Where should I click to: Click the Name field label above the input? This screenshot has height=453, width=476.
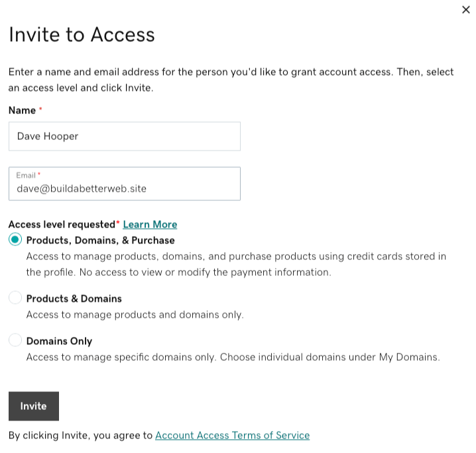[x=22, y=109]
